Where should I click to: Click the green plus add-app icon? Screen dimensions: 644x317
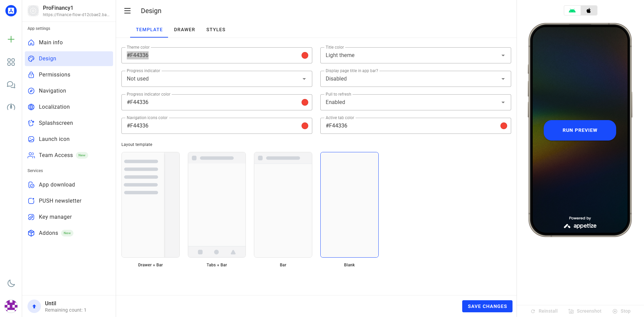click(11, 39)
